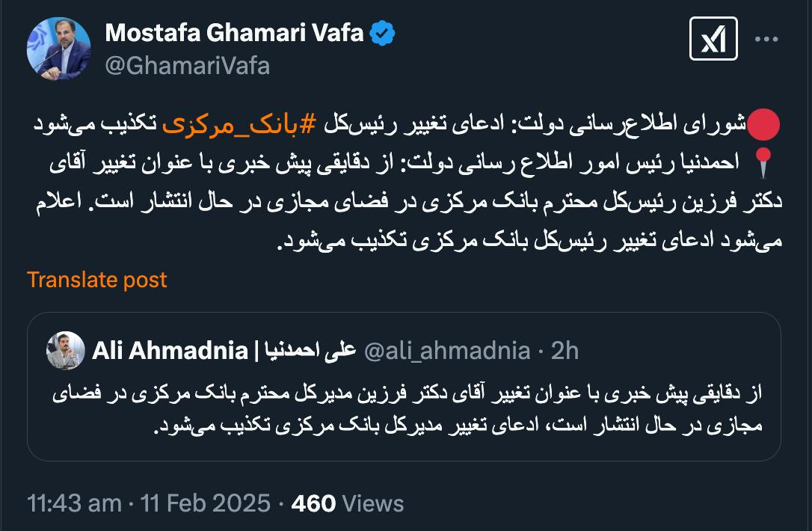Click Translate post
The height and width of the screenshot is (531, 812).
pos(97,280)
